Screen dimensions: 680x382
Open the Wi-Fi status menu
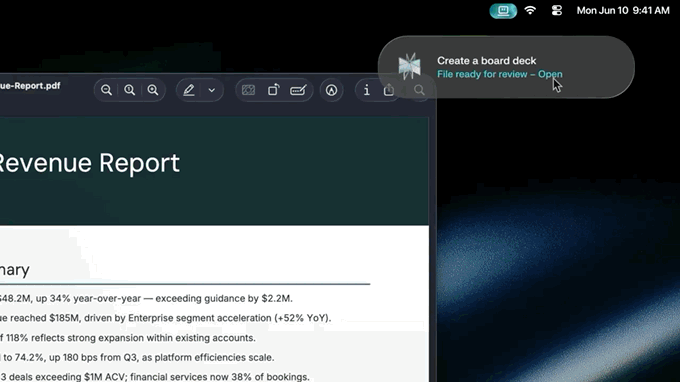click(530, 10)
